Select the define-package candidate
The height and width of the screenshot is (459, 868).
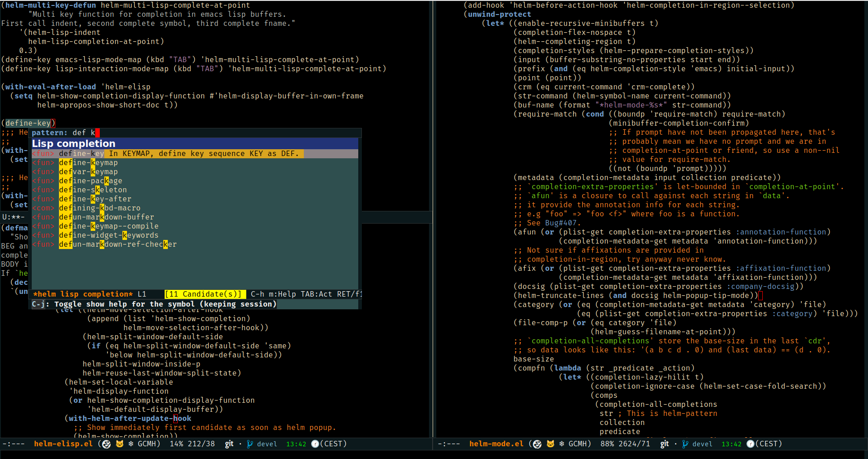pos(195,181)
